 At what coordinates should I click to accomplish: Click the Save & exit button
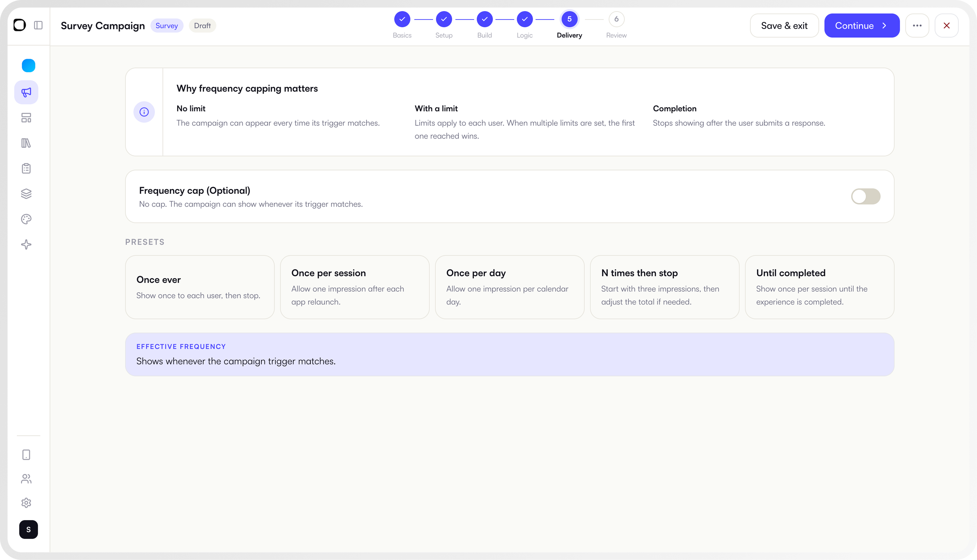click(x=784, y=25)
